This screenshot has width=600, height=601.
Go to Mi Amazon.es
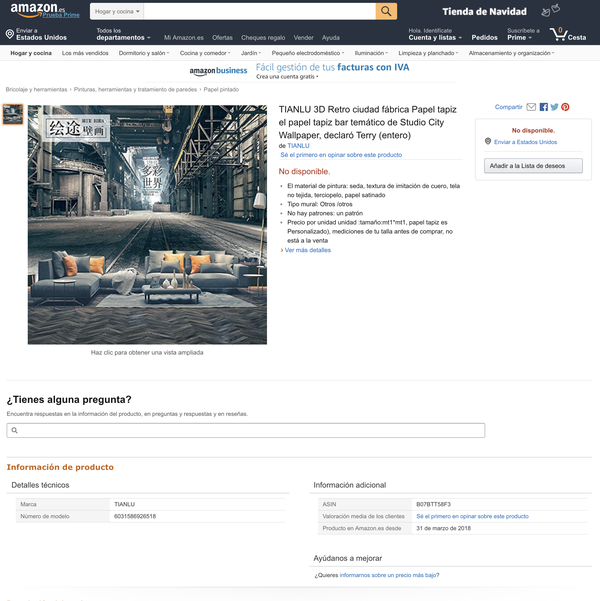coord(184,38)
